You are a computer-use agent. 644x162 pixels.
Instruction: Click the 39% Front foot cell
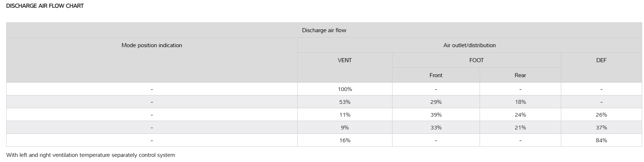click(x=436, y=115)
